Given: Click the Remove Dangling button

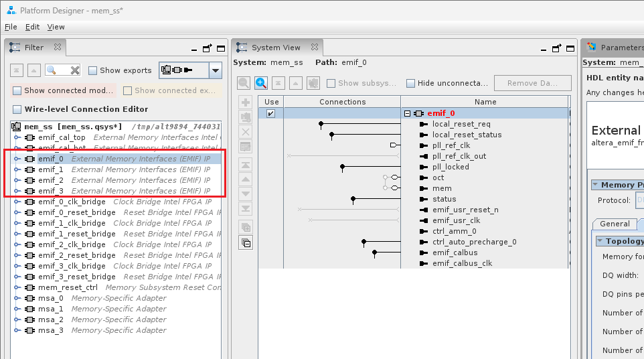Looking at the screenshot, I should (x=528, y=83).
